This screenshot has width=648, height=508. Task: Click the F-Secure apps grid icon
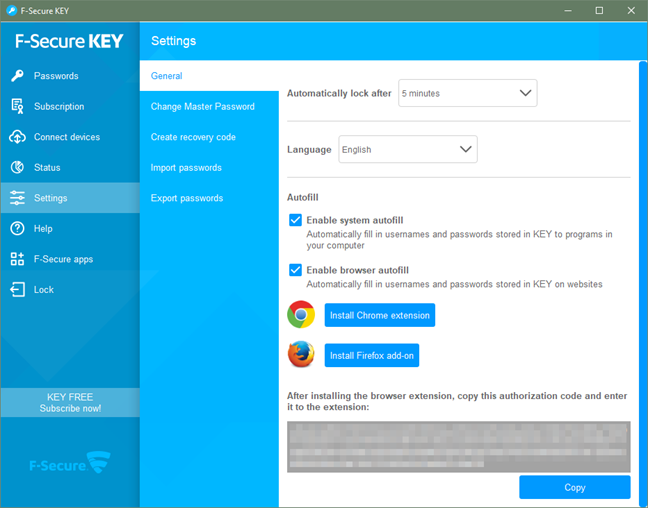[x=17, y=259]
